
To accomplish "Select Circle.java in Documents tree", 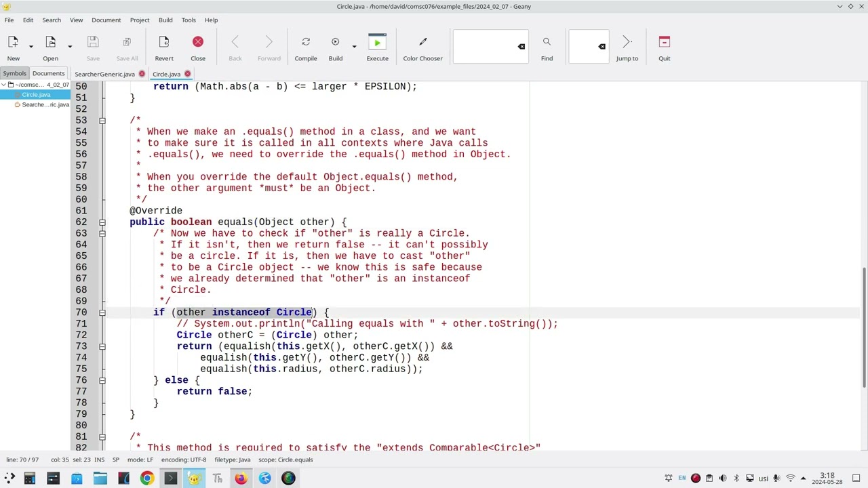I will (36, 95).
